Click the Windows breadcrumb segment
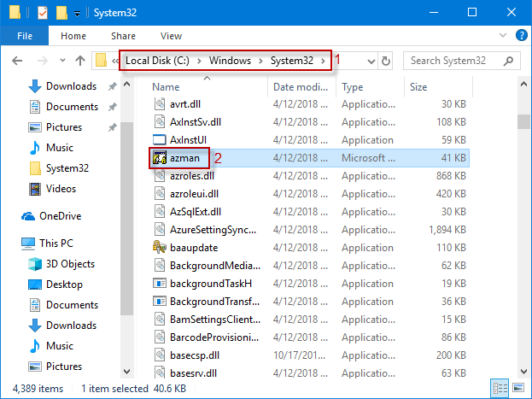 click(230, 61)
